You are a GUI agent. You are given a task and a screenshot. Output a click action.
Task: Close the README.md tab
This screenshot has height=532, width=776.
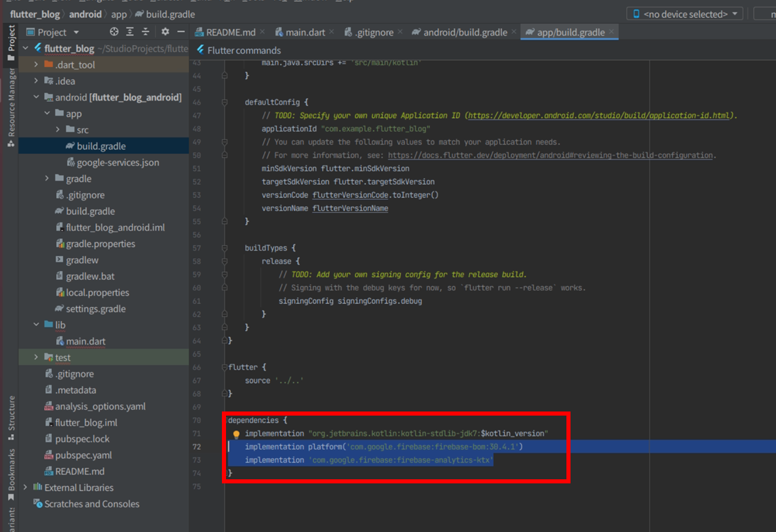(262, 31)
